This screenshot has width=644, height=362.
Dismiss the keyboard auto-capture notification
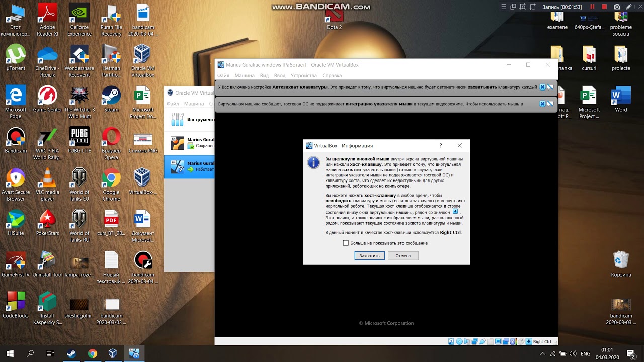(x=542, y=87)
